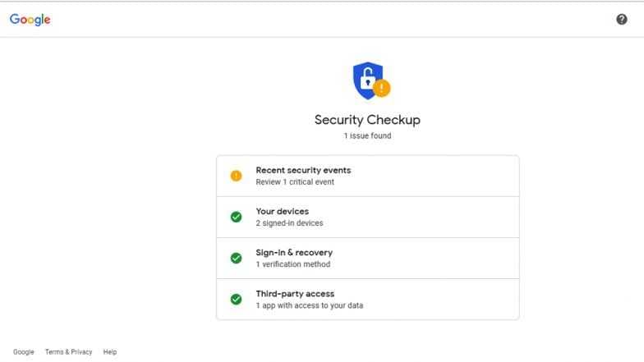This screenshot has width=644, height=362.
Task: Open the help question mark icon
Action: [x=621, y=20]
